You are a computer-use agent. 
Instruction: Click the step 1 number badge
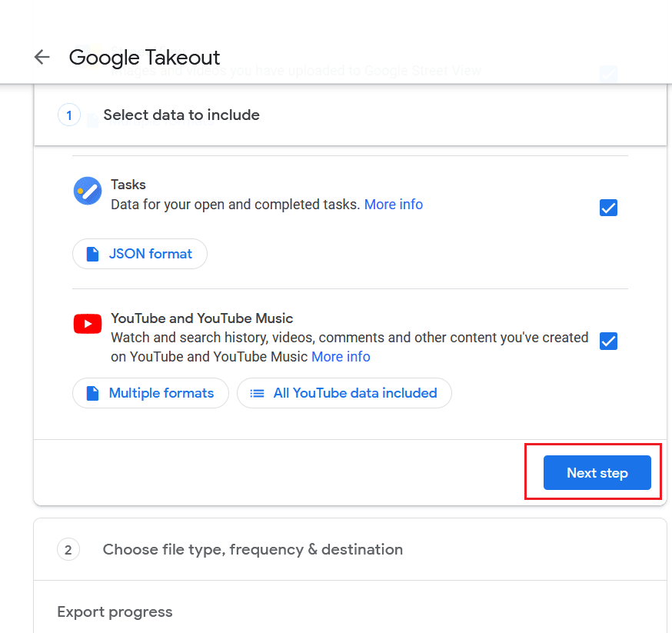(x=68, y=115)
